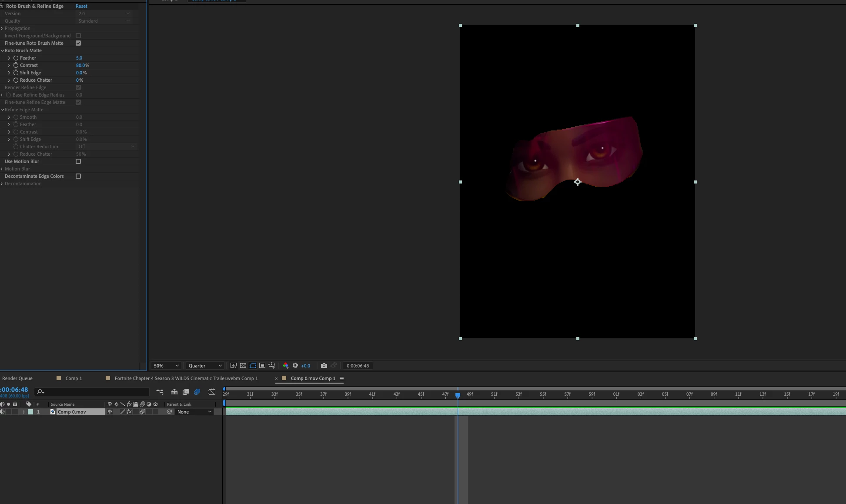Open the Quarter resolution dropdown
Screen dimensions: 846x504
tap(205, 366)
